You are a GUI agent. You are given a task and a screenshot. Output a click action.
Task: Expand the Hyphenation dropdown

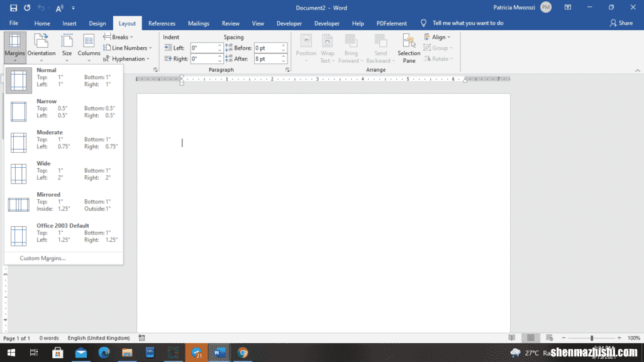click(126, 58)
